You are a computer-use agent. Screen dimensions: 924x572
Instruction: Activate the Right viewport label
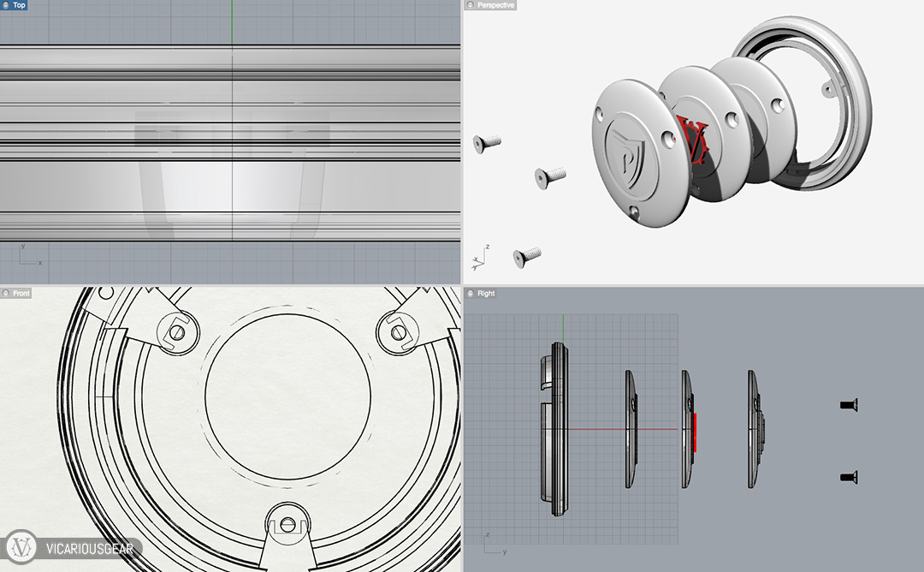(486, 294)
